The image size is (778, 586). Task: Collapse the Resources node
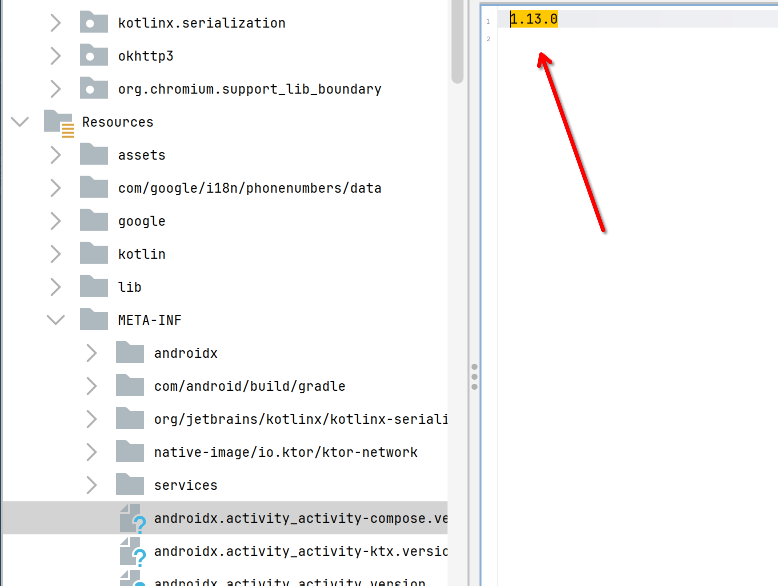click(20, 122)
